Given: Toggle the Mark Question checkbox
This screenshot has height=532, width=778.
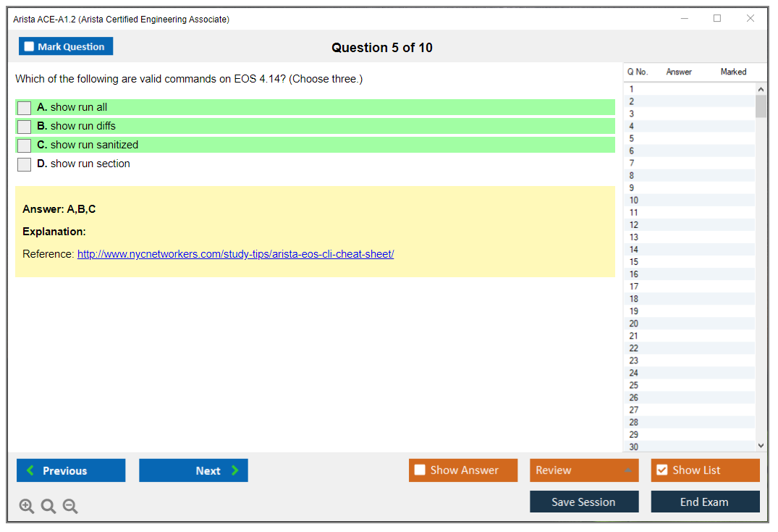Looking at the screenshot, I should point(30,47).
